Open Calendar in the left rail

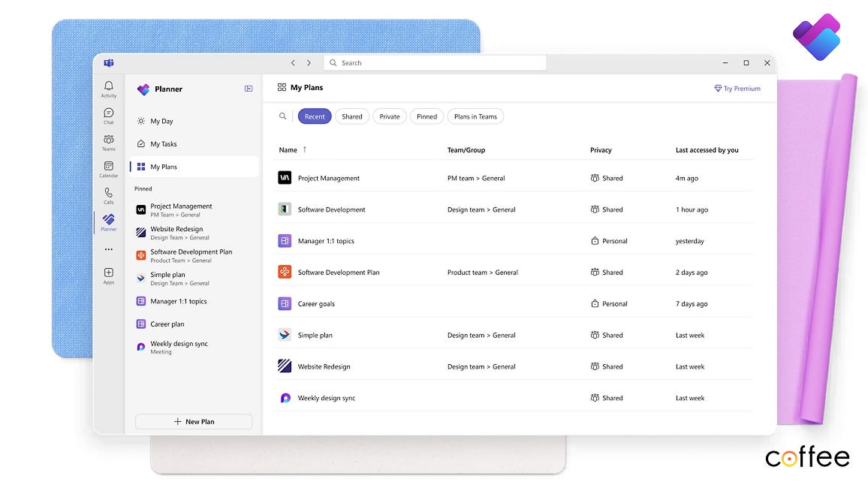click(x=108, y=169)
